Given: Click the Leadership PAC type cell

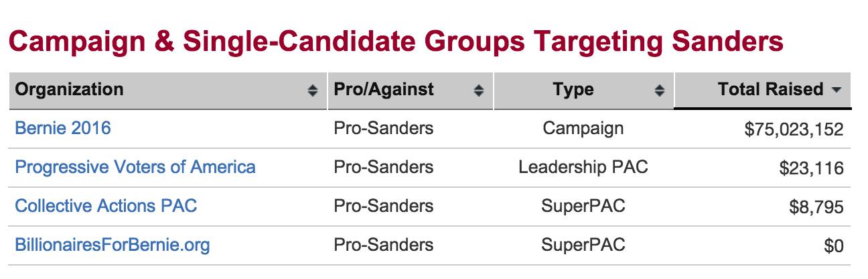Looking at the screenshot, I should pyautogui.click(x=583, y=166).
